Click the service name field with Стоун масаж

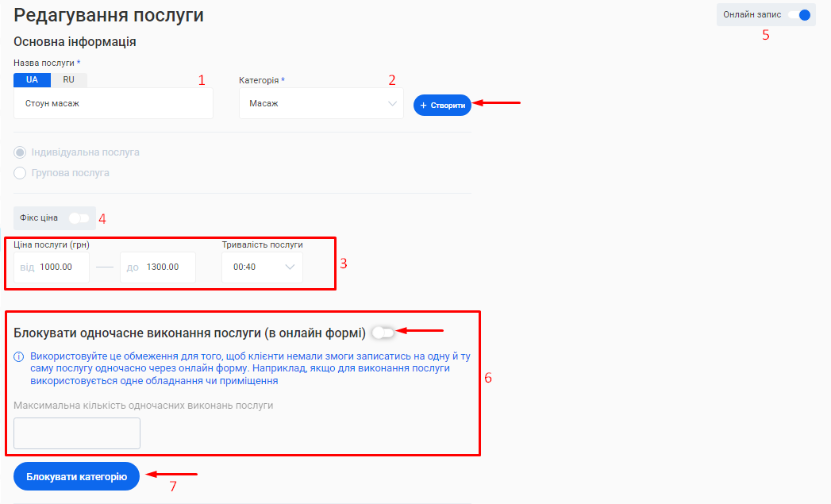click(113, 104)
